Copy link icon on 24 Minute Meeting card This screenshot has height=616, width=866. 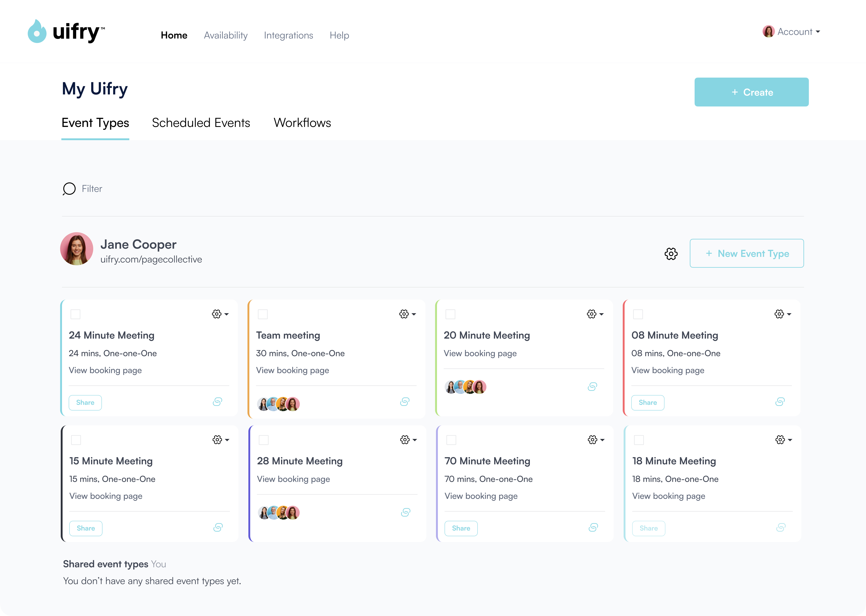point(217,402)
